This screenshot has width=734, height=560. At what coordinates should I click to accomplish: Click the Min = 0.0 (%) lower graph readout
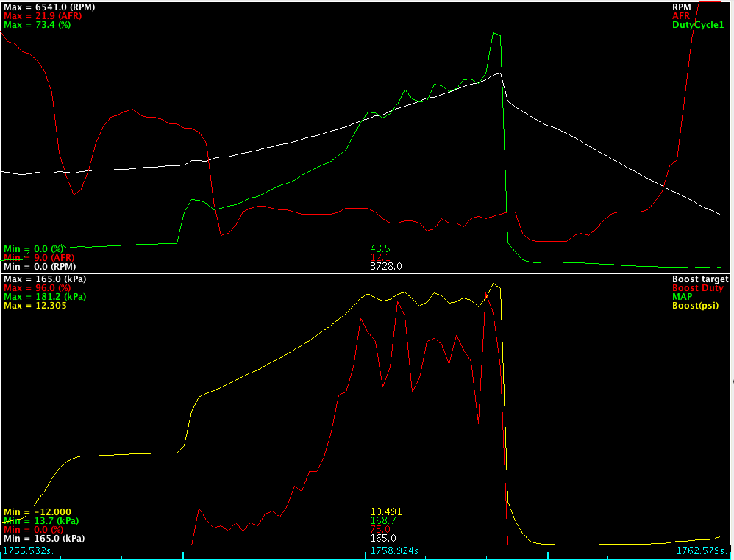[x=33, y=530]
